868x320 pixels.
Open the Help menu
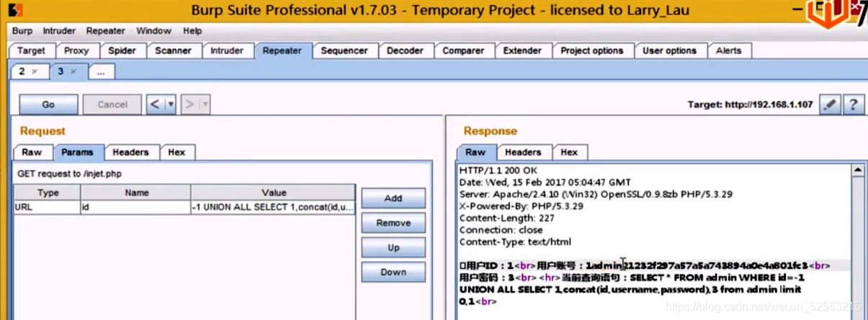pyautogui.click(x=192, y=31)
